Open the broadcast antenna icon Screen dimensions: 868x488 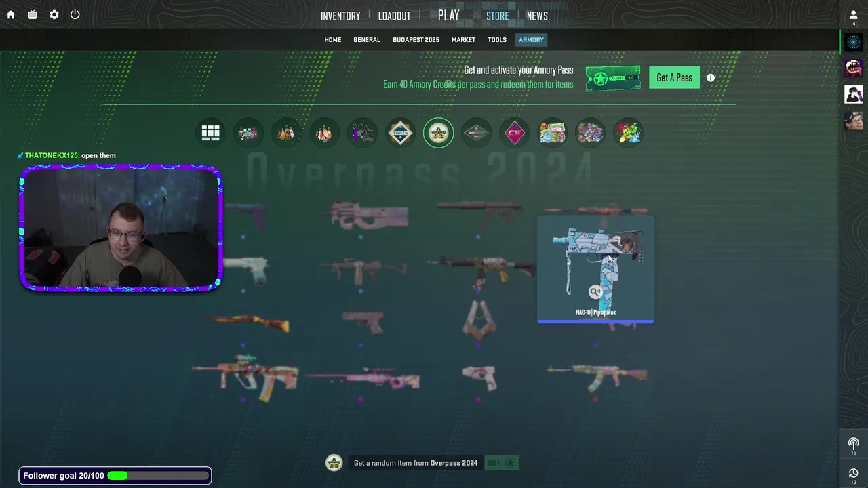854,444
